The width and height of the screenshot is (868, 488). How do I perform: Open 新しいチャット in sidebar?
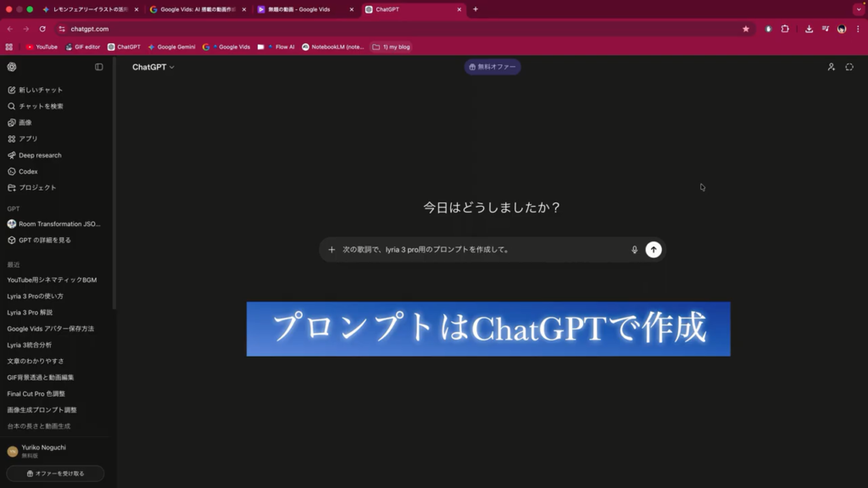coord(40,90)
